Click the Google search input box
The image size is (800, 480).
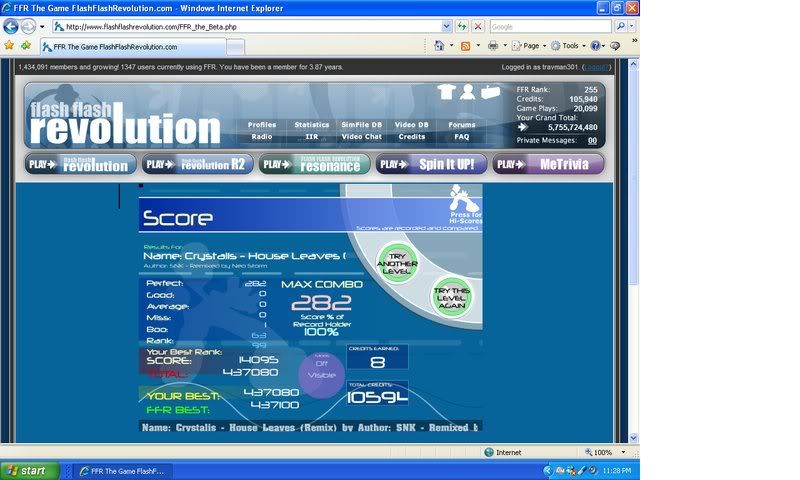(x=550, y=26)
